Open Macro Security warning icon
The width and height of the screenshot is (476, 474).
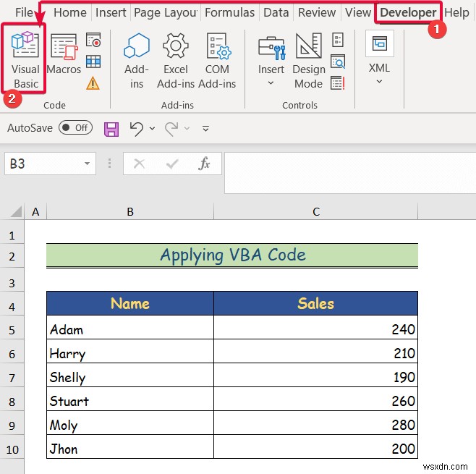point(93,83)
